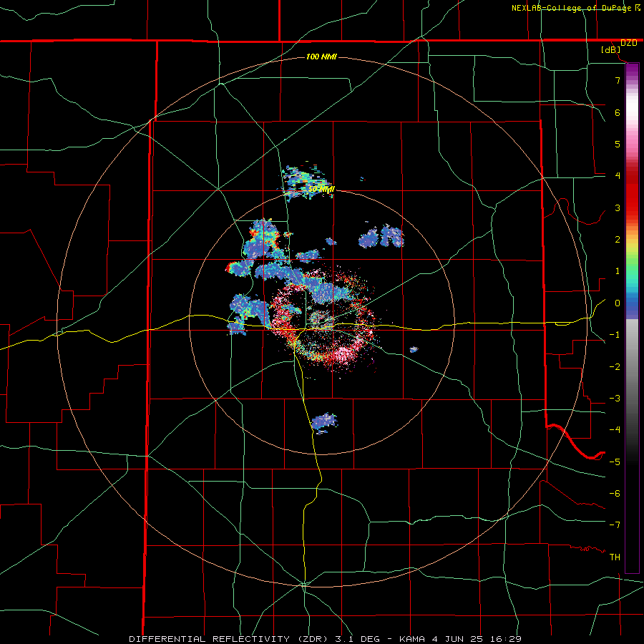Select the legend value "6"
644x644 pixels.
(618, 112)
